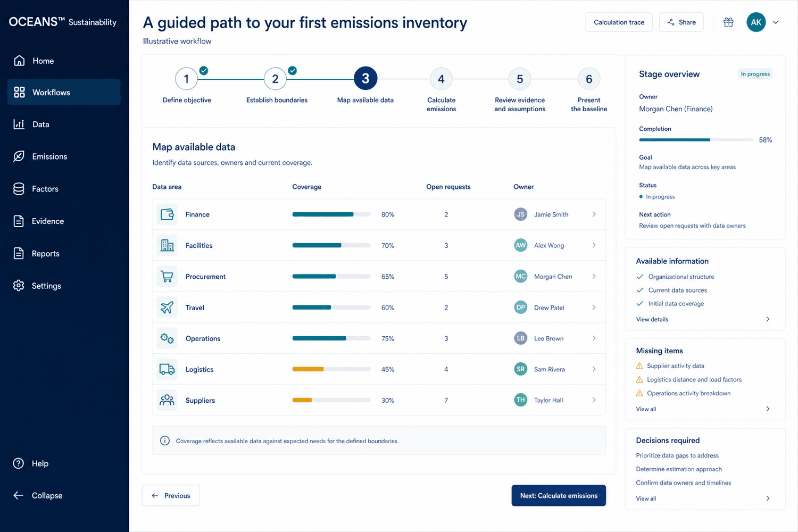Click the info icon beside the coverage note
Viewport: 798px width, 532px height.
[165, 440]
